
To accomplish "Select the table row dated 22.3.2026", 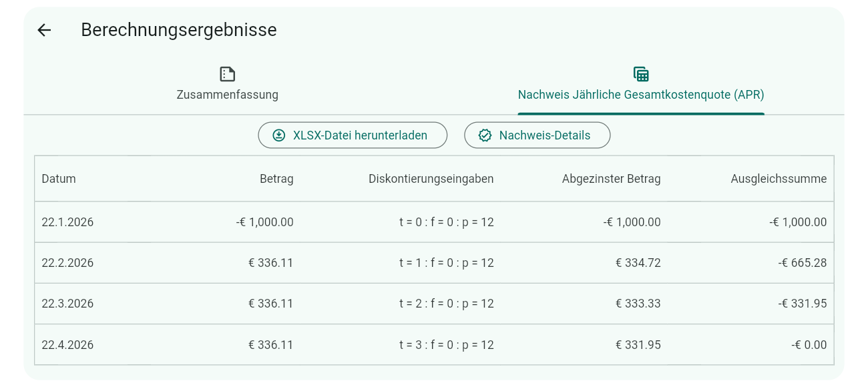I will 434,303.
